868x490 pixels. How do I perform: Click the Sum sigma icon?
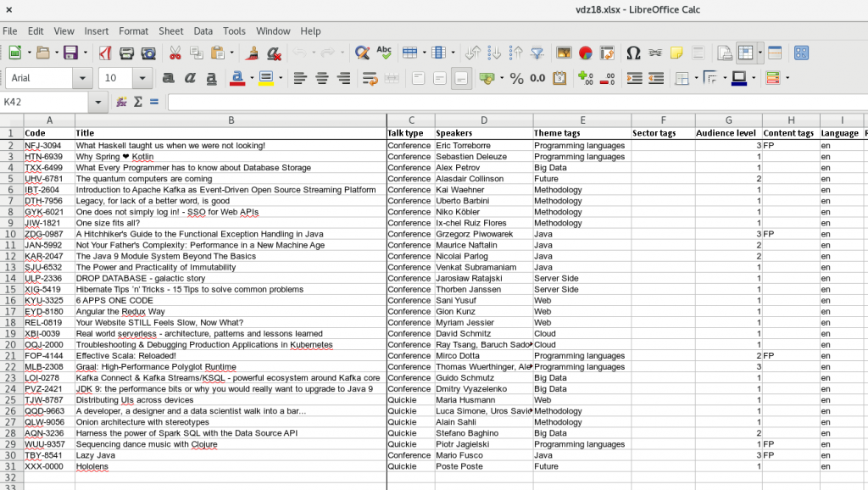(x=137, y=102)
